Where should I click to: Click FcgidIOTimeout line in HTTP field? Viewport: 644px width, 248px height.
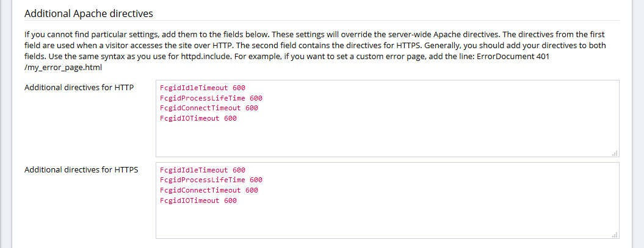(x=198, y=118)
